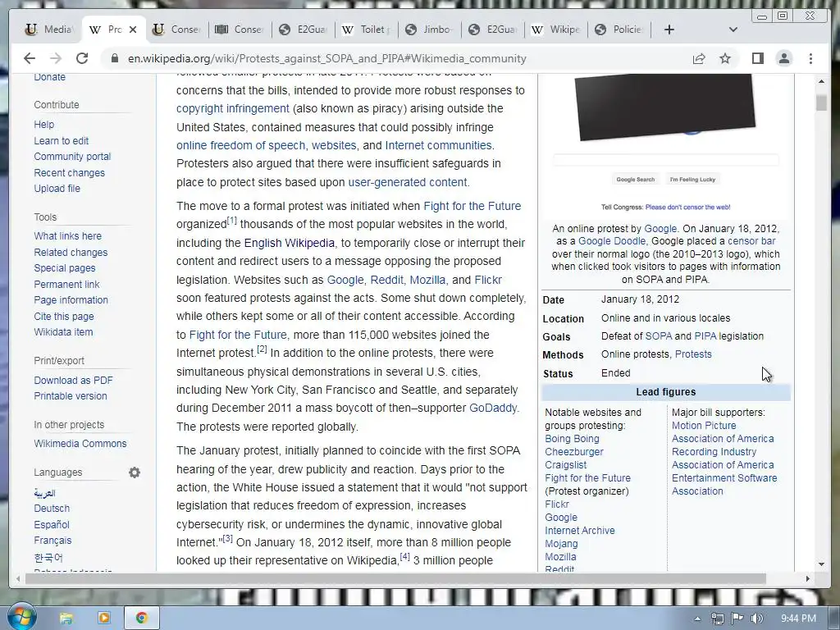Screen dimensions: 840x630
Task: Switch language to Français
Action: (x=52, y=541)
